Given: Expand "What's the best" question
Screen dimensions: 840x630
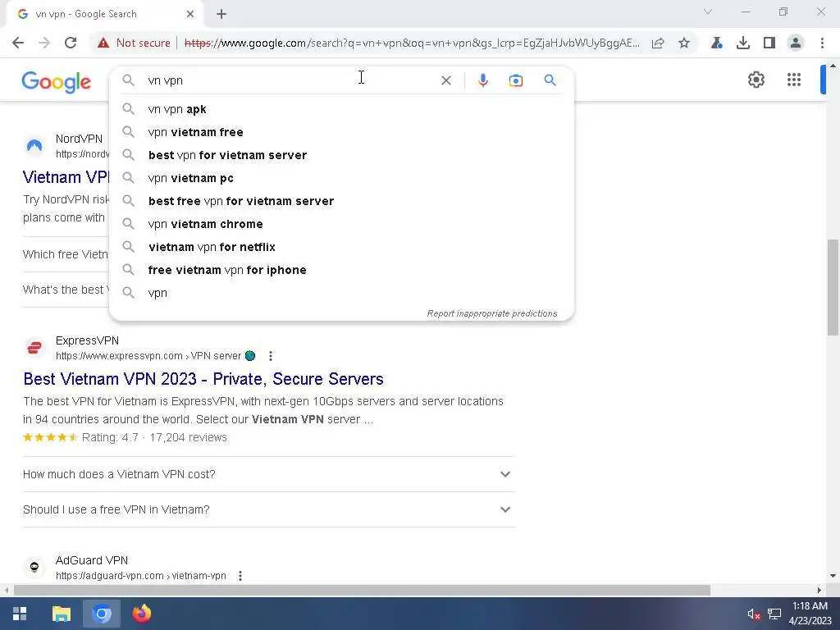Looking at the screenshot, I should 66,290.
